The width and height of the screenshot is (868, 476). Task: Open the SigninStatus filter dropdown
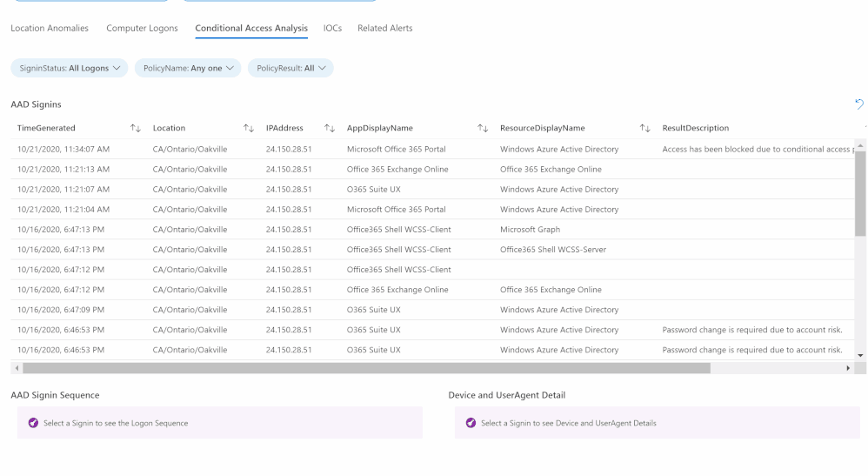click(x=70, y=68)
